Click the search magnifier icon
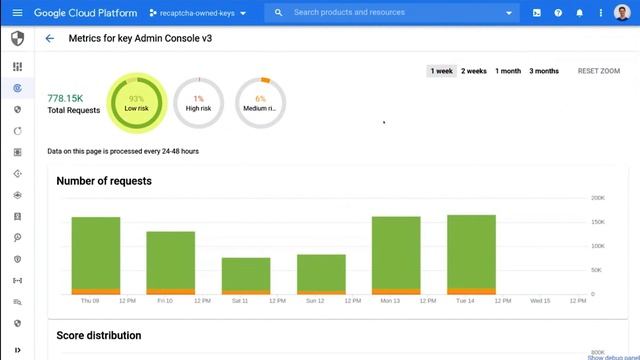This screenshot has height=360, width=640. pyautogui.click(x=278, y=13)
